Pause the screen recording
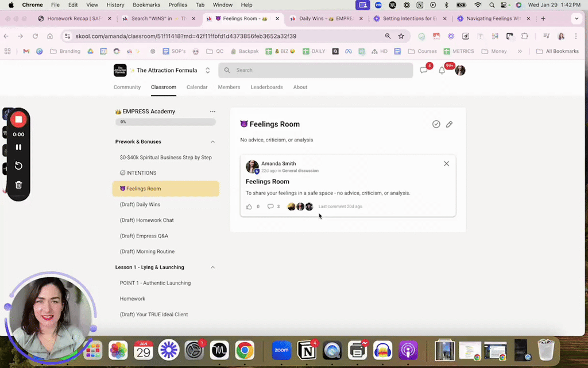 click(18, 147)
